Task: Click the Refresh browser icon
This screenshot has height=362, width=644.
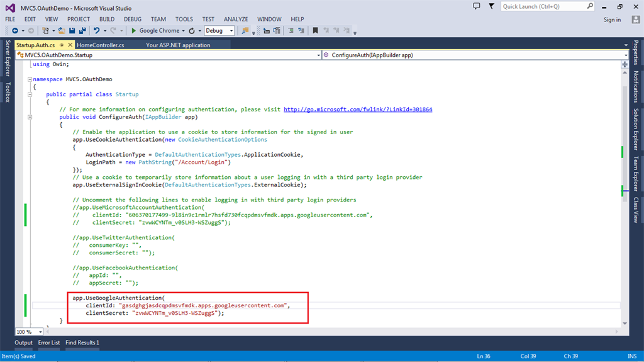Action: [x=192, y=30]
